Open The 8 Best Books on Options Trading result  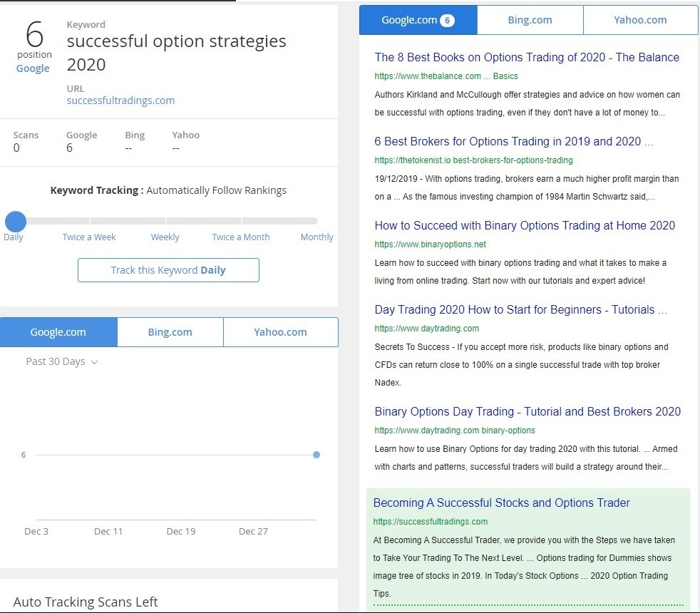coord(527,57)
